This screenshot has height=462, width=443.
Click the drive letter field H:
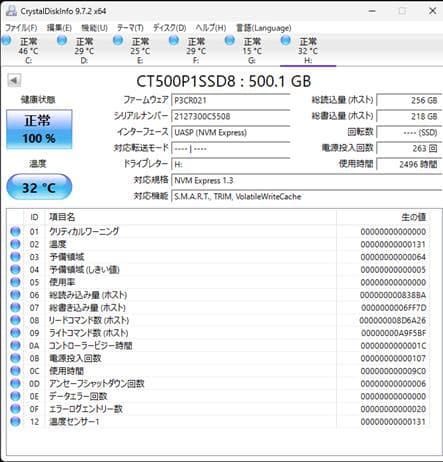(x=231, y=164)
